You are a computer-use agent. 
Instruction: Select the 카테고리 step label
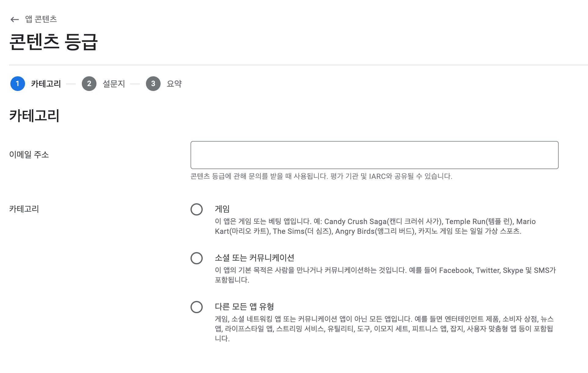(46, 84)
